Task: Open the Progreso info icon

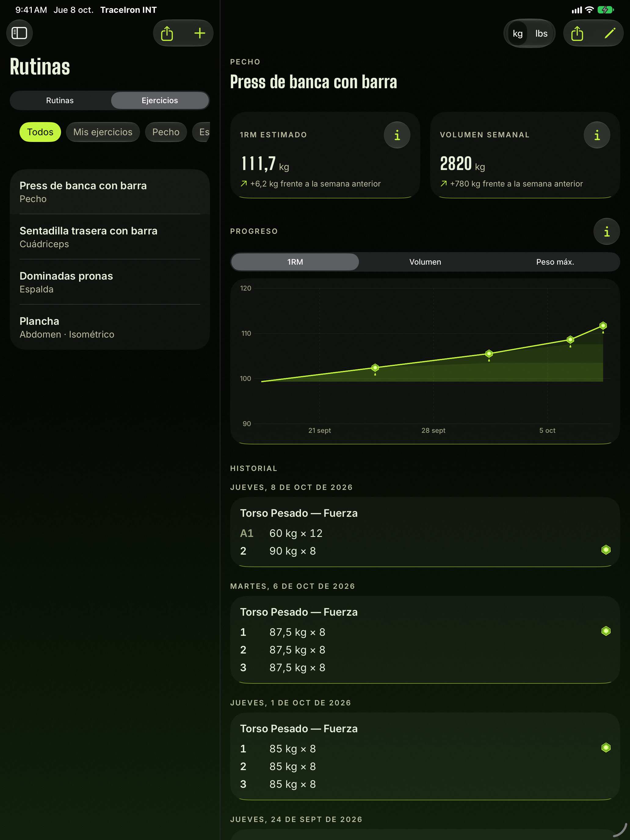Action: coord(606,231)
